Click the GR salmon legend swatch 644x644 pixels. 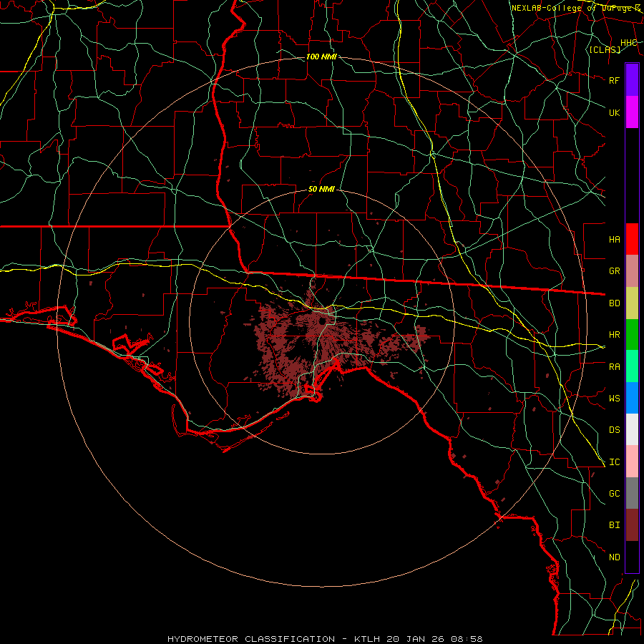(x=632, y=270)
